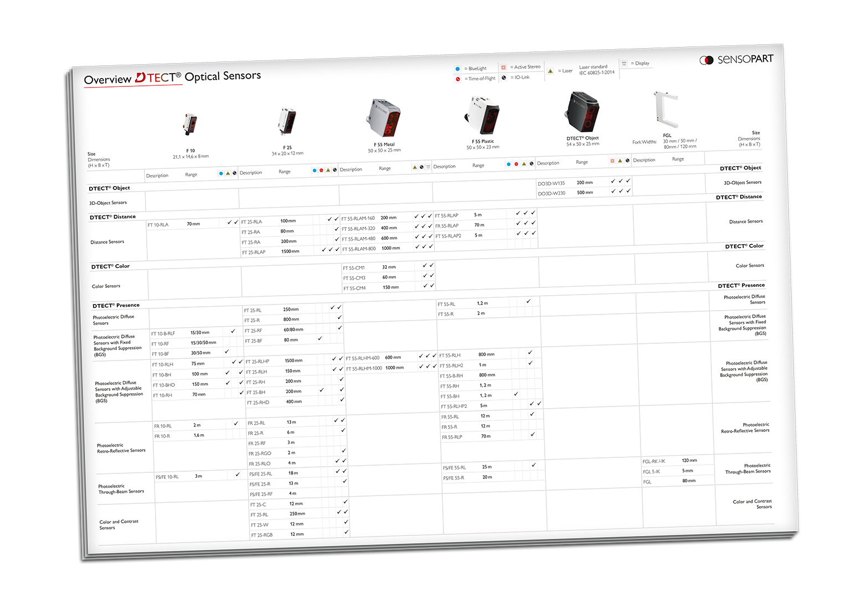The width and height of the screenshot is (868, 598).
Task: Click the 'FT 25-W' model cell
Action: pos(260,525)
